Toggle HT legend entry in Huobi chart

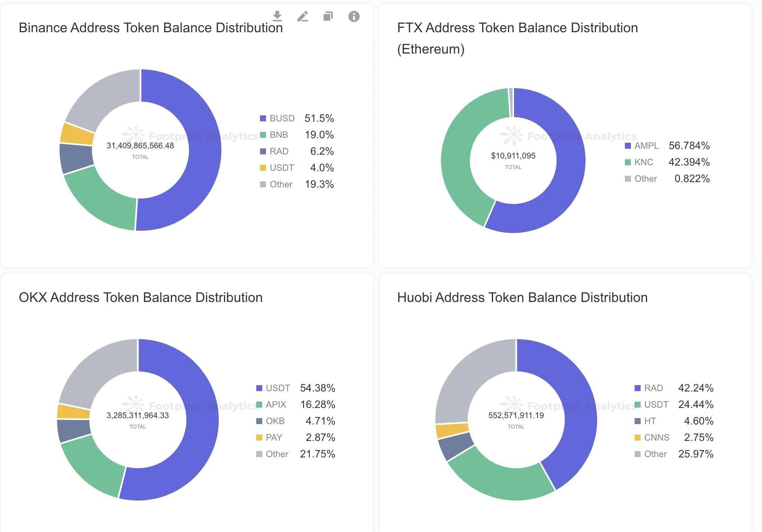click(x=650, y=421)
